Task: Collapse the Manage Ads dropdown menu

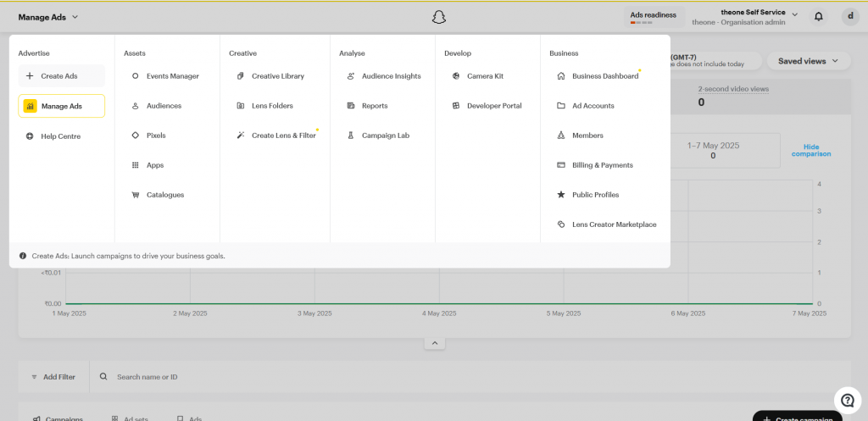Action: coord(48,17)
